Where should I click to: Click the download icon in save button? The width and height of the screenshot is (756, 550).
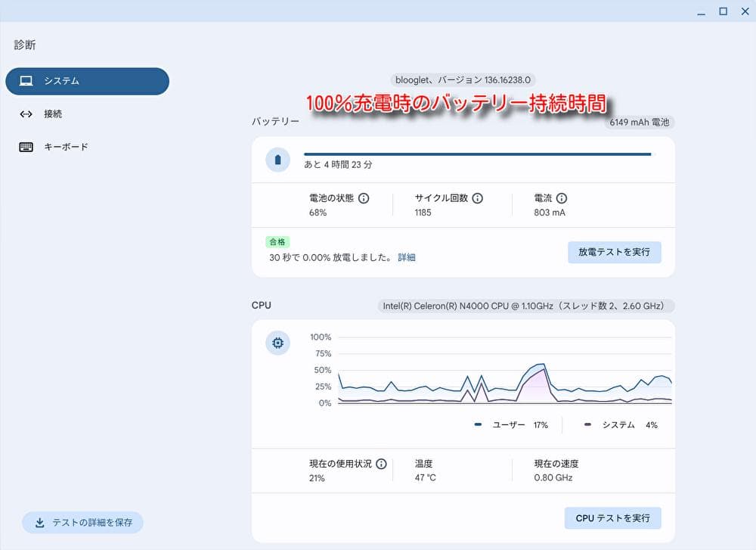pyautogui.click(x=39, y=523)
